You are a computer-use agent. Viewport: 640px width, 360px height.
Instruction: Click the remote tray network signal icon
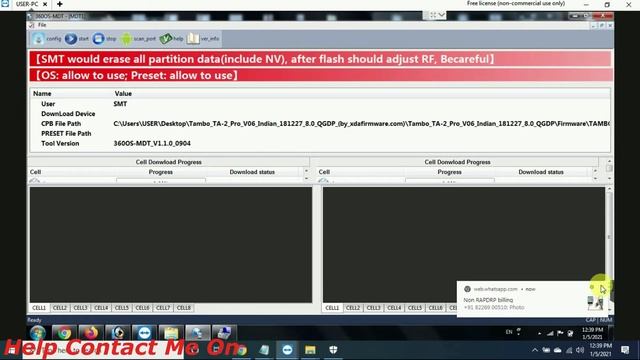pos(551,333)
